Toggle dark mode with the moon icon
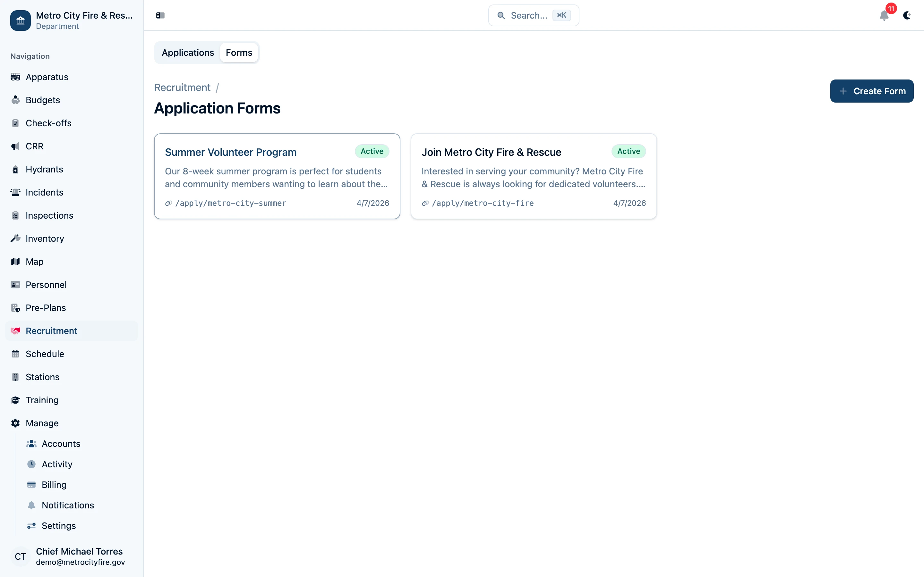Screen dimensions: 924x577 pos(907,16)
